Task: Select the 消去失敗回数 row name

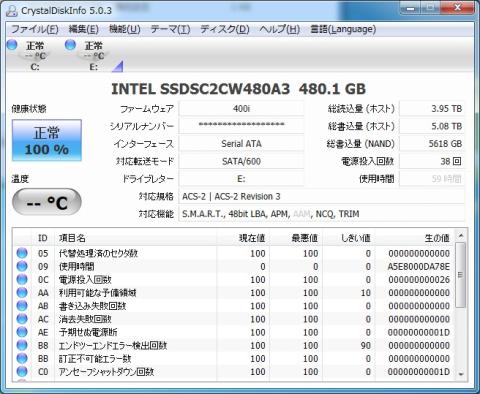Action: point(85,319)
